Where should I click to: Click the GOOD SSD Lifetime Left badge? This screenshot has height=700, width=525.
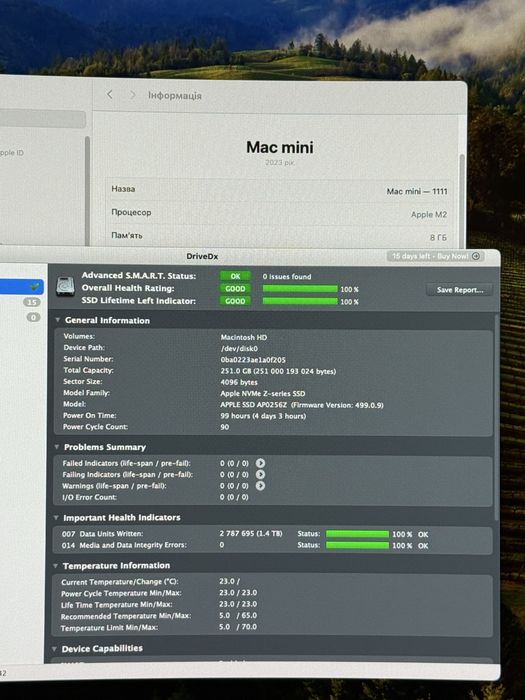(x=235, y=301)
